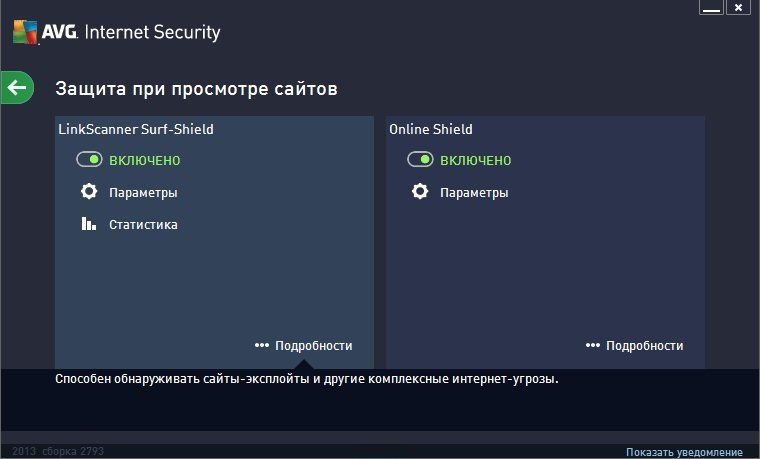This screenshot has width=760, height=459.
Task: Click the gear icon under LinkScanner Surf-Shield
Action: [89, 192]
